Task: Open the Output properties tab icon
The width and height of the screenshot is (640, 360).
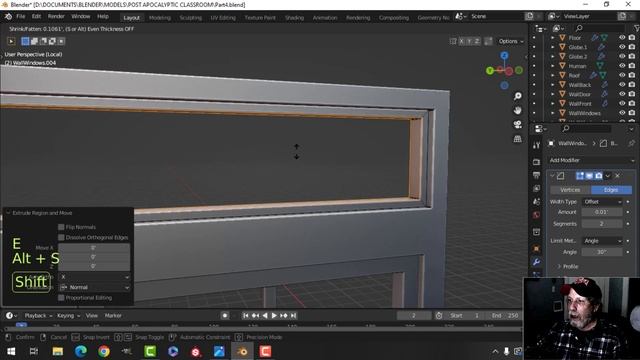Action: tap(536, 175)
